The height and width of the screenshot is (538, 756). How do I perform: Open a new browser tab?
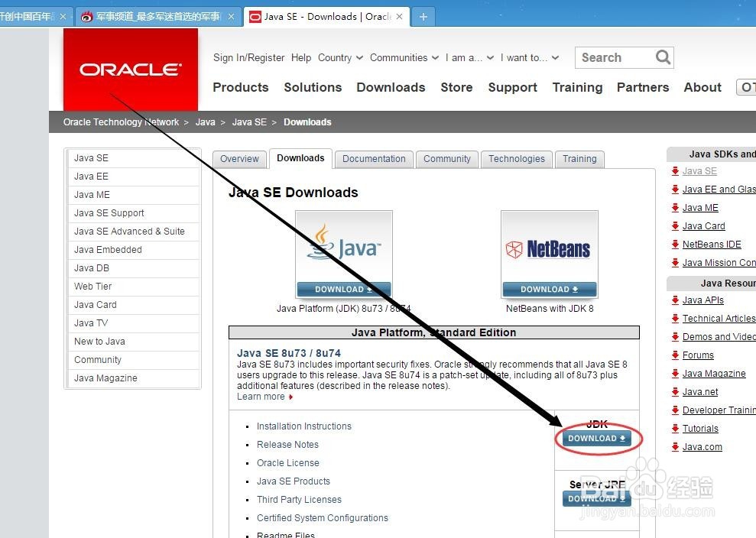pyautogui.click(x=423, y=17)
